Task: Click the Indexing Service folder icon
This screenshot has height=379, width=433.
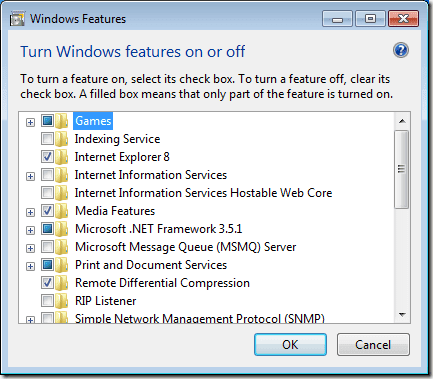Action: coord(62,139)
